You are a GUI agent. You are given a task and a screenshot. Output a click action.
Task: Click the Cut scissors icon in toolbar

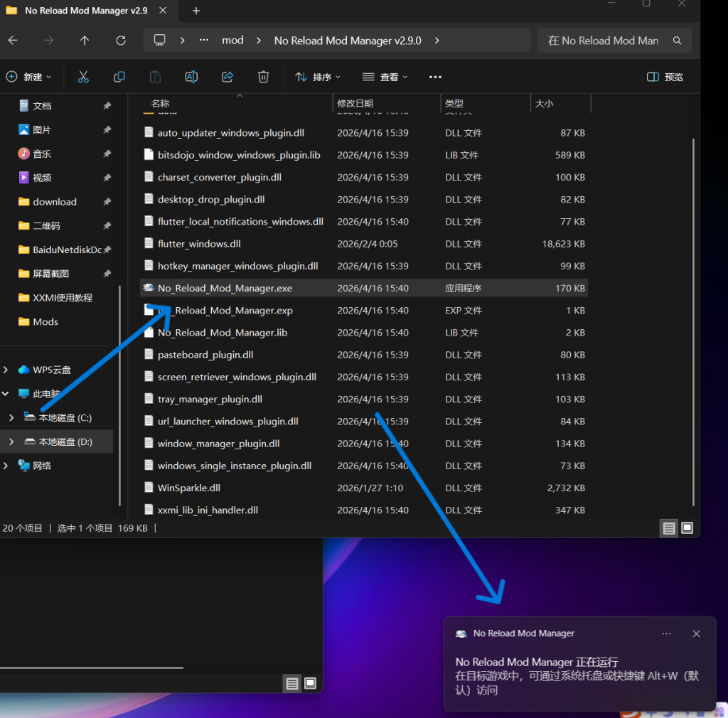pyautogui.click(x=83, y=77)
